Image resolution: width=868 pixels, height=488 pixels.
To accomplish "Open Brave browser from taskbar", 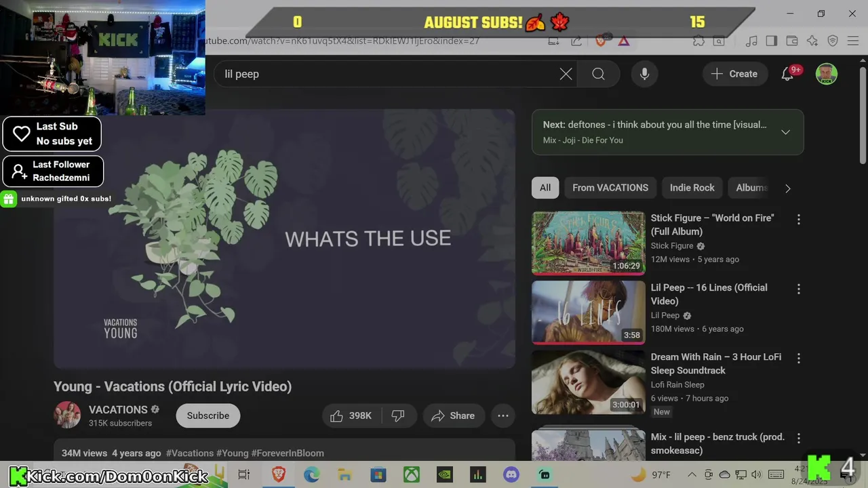I will click(279, 475).
